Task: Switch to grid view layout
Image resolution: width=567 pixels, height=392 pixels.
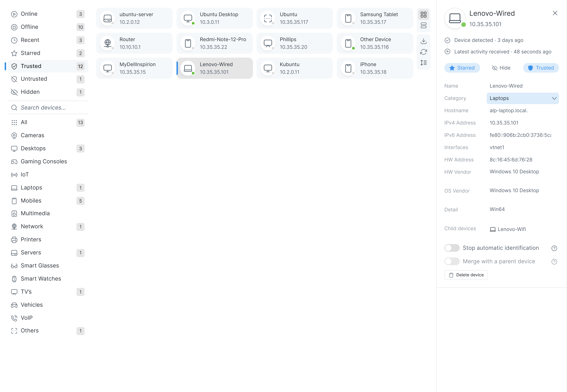Action: [x=424, y=15]
